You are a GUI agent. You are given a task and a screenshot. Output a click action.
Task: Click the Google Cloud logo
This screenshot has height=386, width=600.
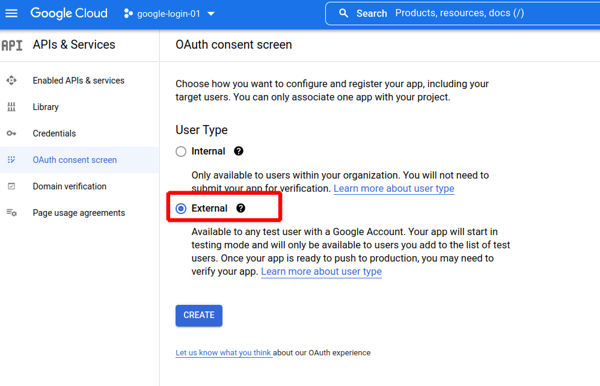coord(69,13)
